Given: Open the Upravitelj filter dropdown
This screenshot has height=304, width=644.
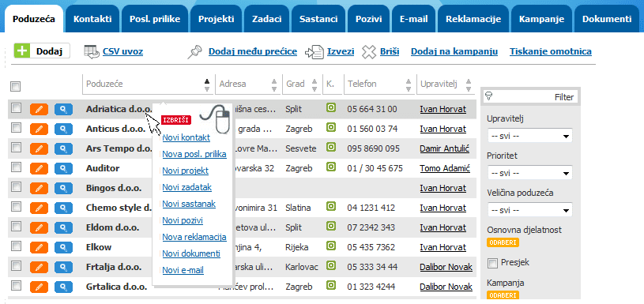Looking at the screenshot, I should pos(529,136).
